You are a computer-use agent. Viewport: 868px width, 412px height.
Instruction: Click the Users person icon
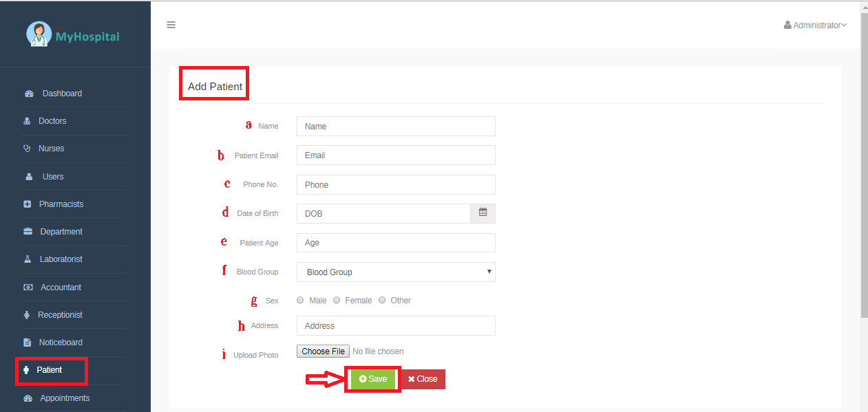pos(29,177)
